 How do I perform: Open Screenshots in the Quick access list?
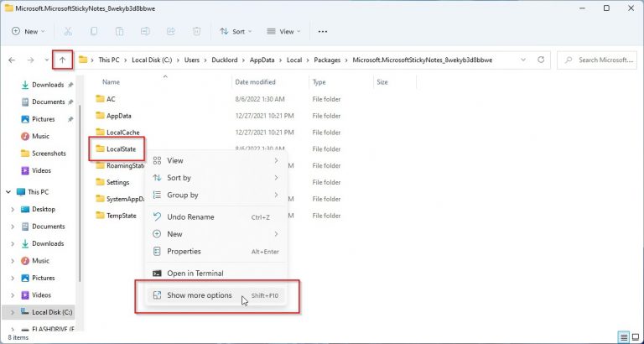point(49,154)
